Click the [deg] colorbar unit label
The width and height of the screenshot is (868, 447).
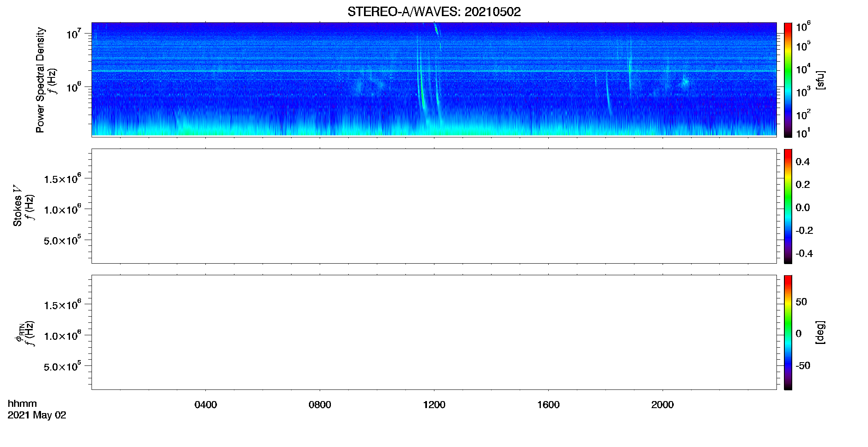coord(820,332)
